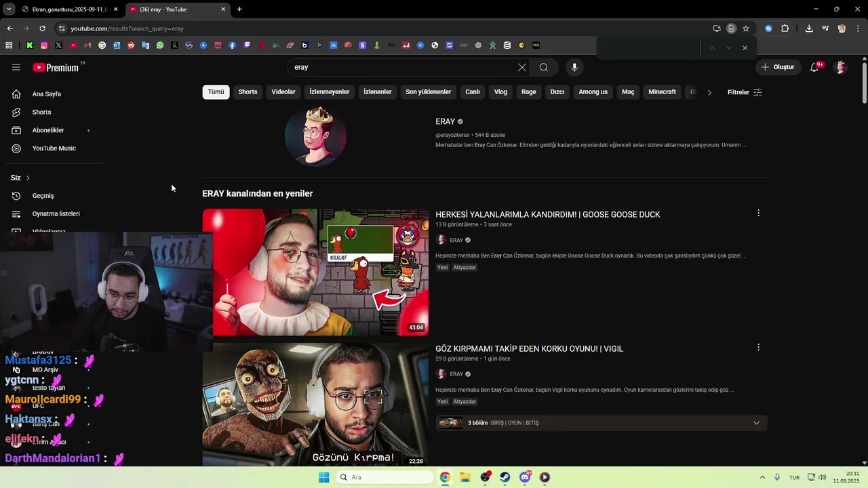Open the Filtreler filter panel

[x=745, y=92]
